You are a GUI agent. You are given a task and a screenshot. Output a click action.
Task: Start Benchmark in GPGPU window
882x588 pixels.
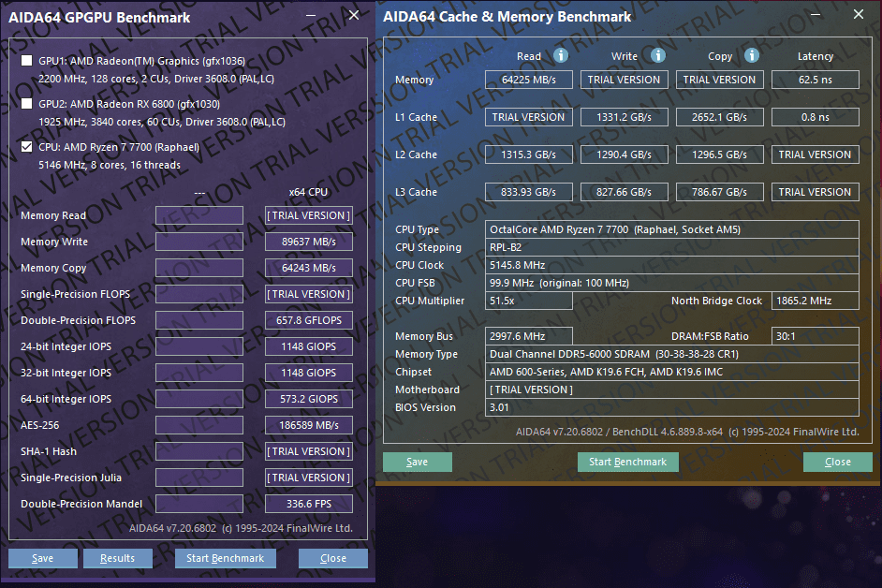click(x=225, y=558)
